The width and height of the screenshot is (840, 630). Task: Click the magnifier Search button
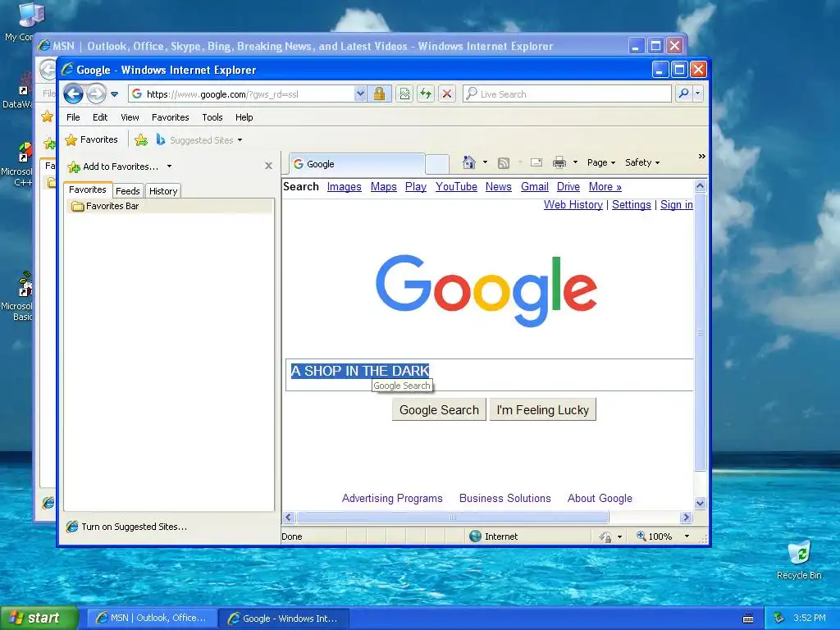point(683,94)
